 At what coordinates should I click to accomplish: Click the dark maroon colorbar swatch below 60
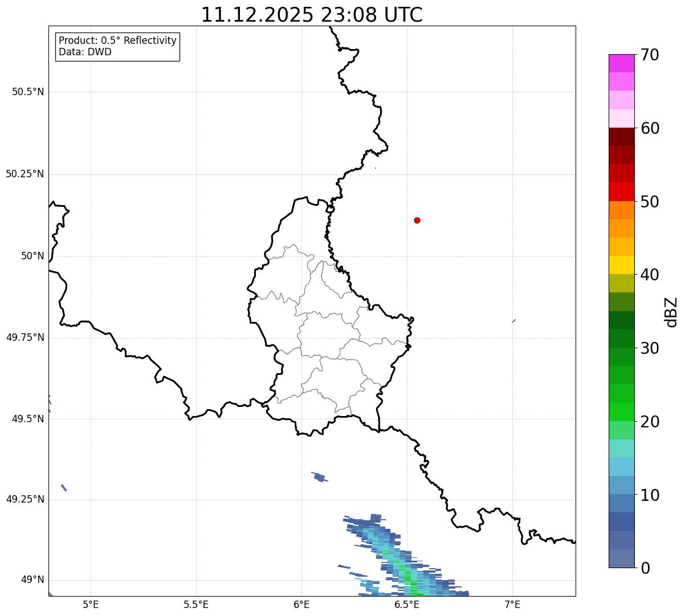click(x=621, y=137)
